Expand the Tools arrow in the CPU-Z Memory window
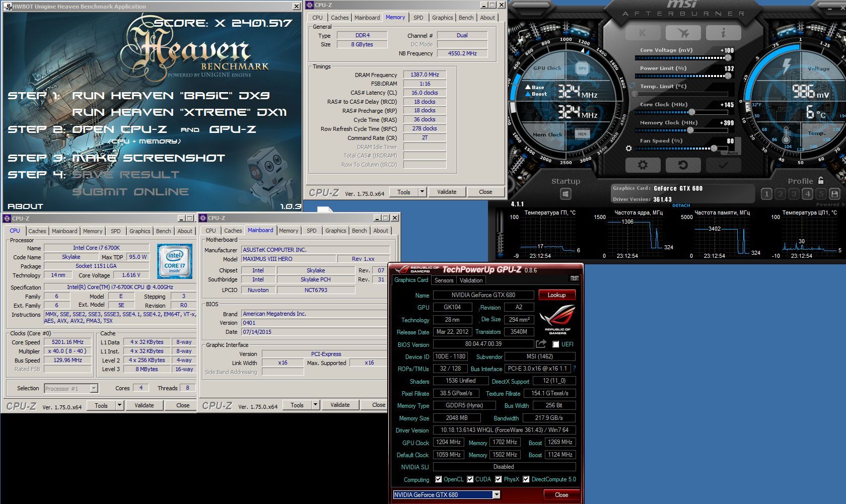Image resolution: width=846 pixels, height=504 pixels. (422, 192)
